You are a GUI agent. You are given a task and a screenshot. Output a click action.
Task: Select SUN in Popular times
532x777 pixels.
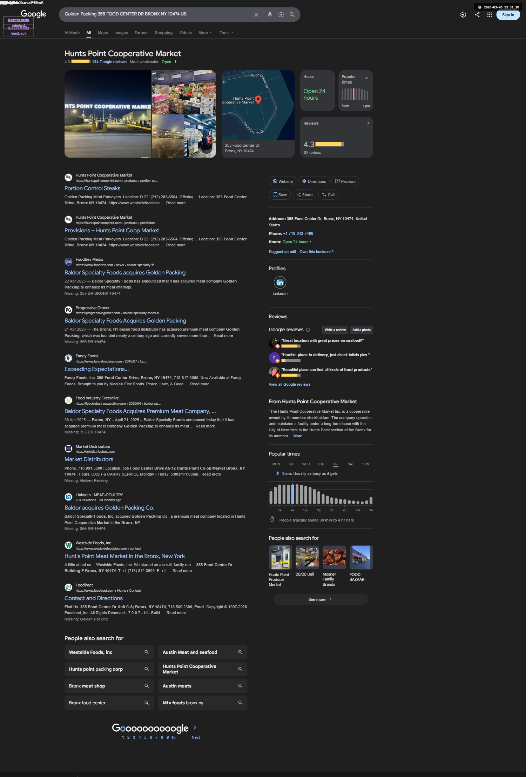pos(365,464)
